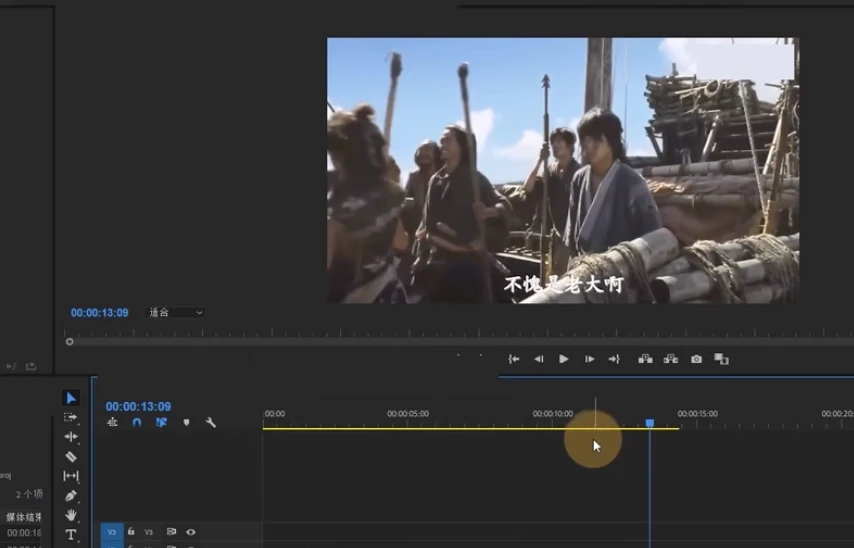Viewport: 854px width, 548px height.
Task: Select the Pen tool
Action: (x=71, y=496)
